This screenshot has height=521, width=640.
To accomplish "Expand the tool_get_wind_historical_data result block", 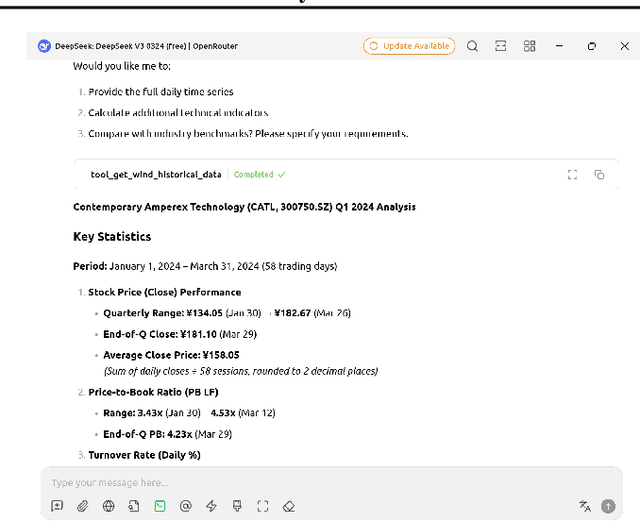I will (x=156, y=174).
